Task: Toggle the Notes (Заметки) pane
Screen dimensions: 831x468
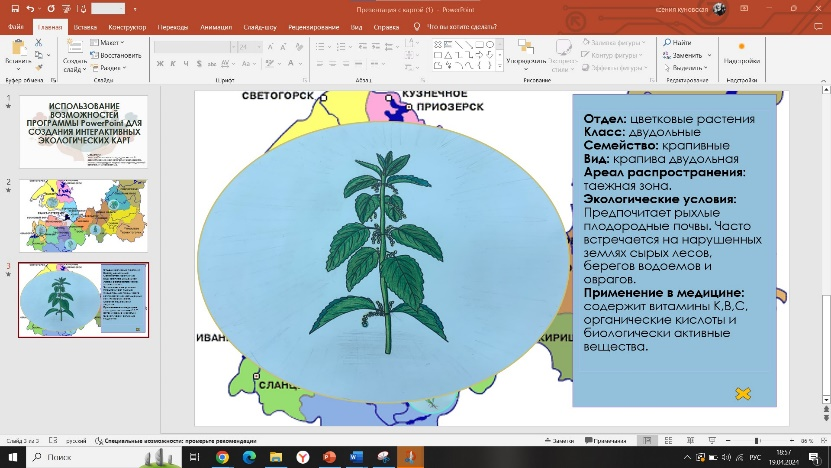Action: 560,440
